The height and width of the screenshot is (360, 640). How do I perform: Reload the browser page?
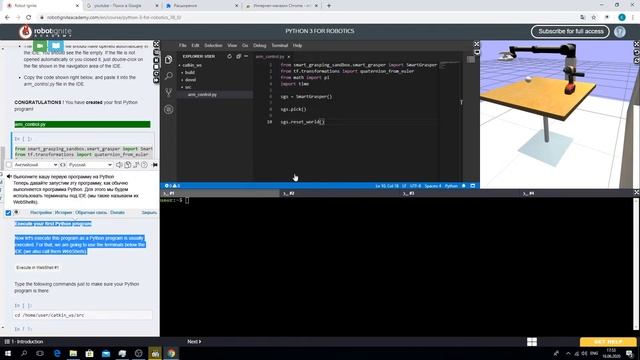point(29,18)
